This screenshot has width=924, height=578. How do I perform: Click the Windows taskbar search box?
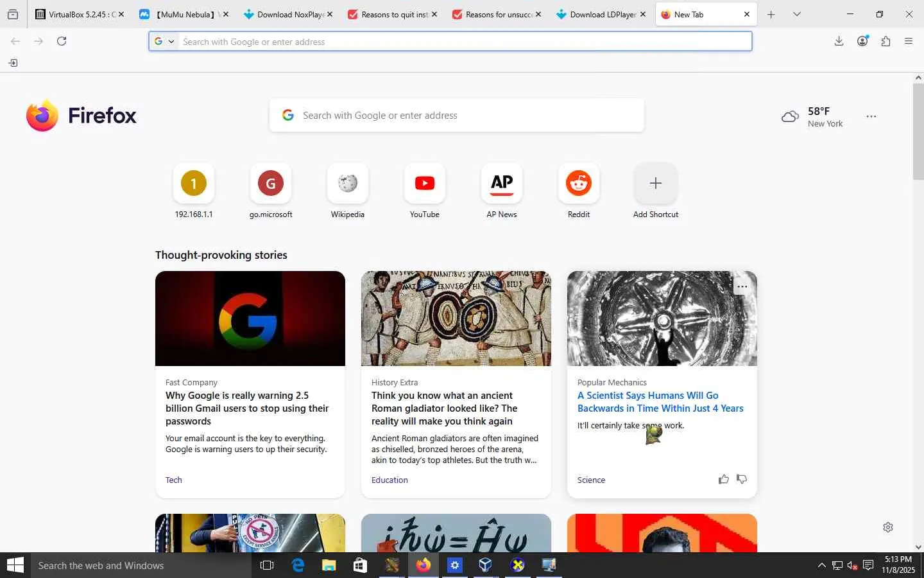tap(141, 565)
